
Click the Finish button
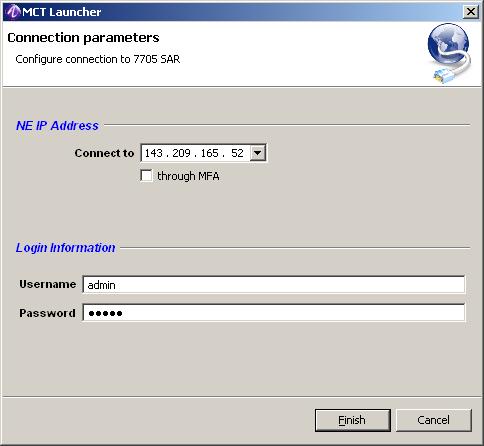tap(353, 420)
